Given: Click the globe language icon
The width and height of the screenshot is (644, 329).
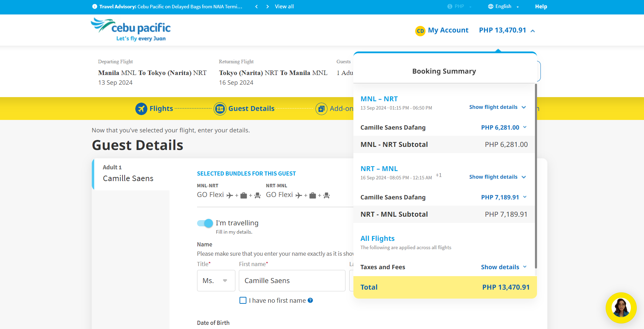Looking at the screenshot, I should click(x=490, y=7).
